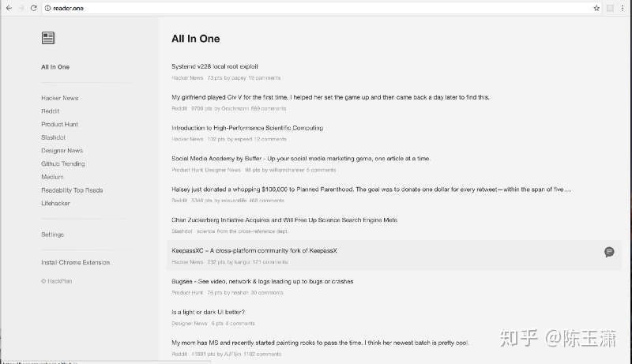
Task: Open Settings in the sidebar
Action: pyautogui.click(x=52, y=235)
